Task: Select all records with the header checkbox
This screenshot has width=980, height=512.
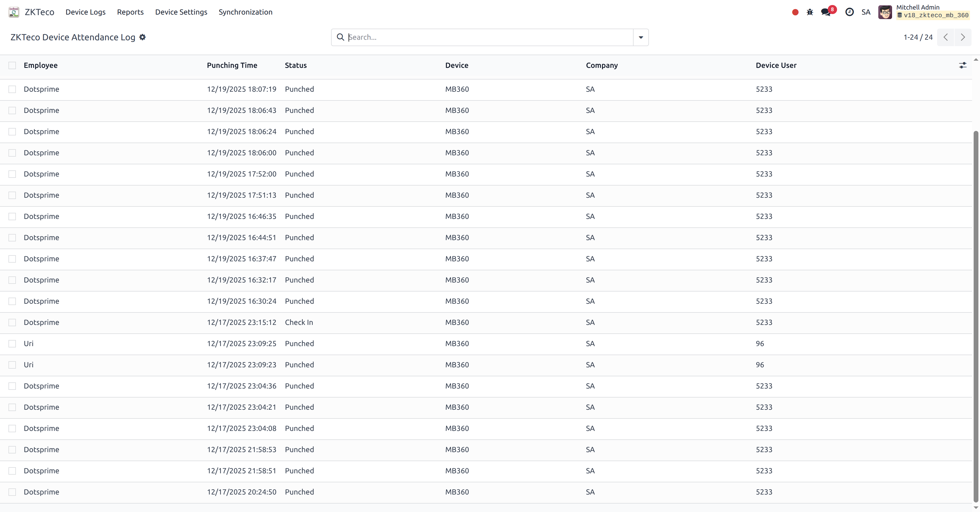Action: (12, 65)
